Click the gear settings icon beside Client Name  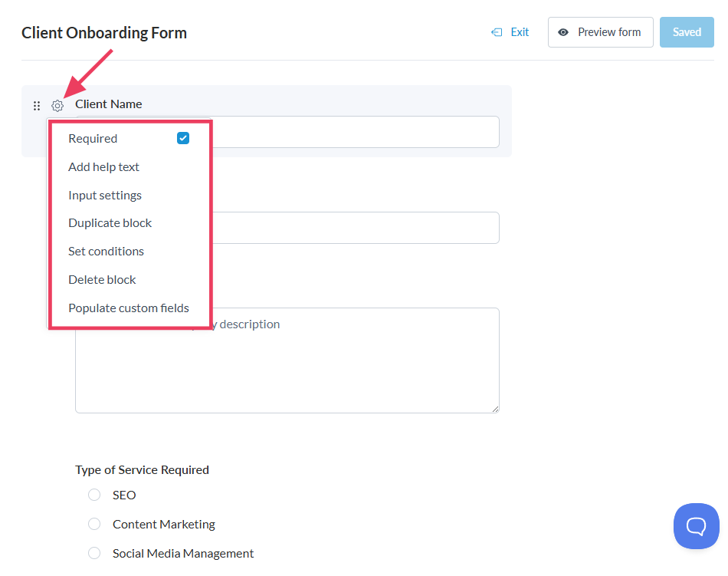pyautogui.click(x=57, y=106)
